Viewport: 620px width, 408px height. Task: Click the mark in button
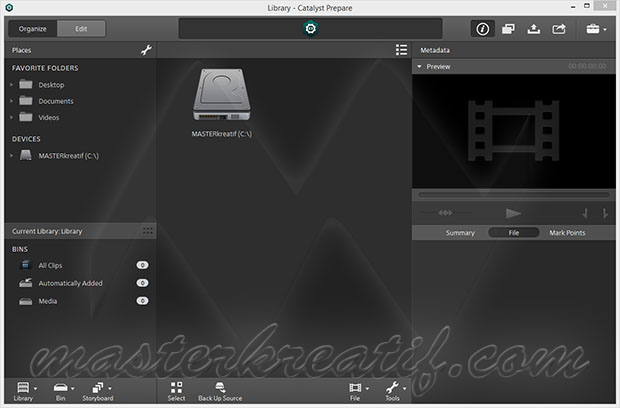click(585, 213)
